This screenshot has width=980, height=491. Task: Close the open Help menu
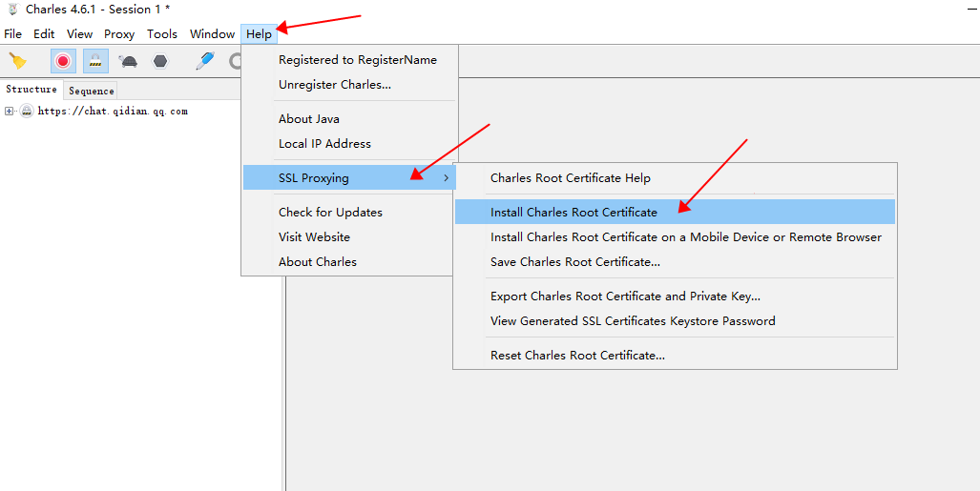(259, 33)
